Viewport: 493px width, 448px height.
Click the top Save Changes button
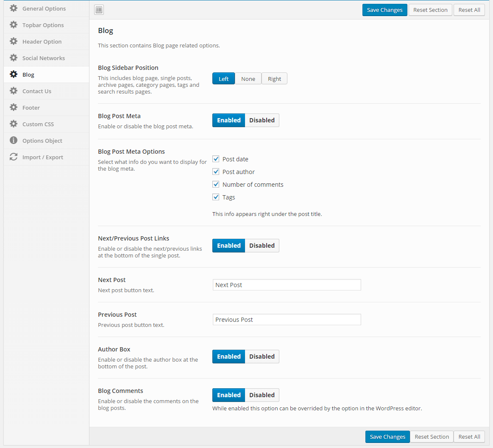[x=384, y=10]
